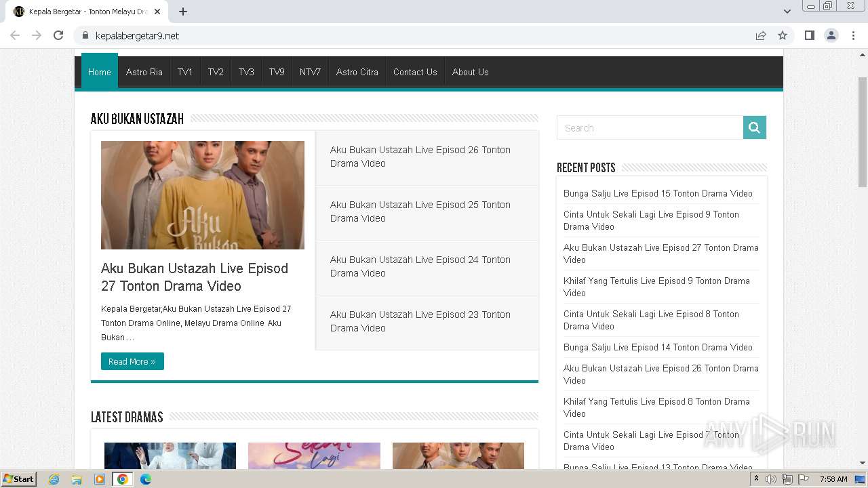Open recent post Khilaf Yang Tertulis Episod 8
Image resolution: width=868 pixels, height=488 pixels.
(x=656, y=407)
